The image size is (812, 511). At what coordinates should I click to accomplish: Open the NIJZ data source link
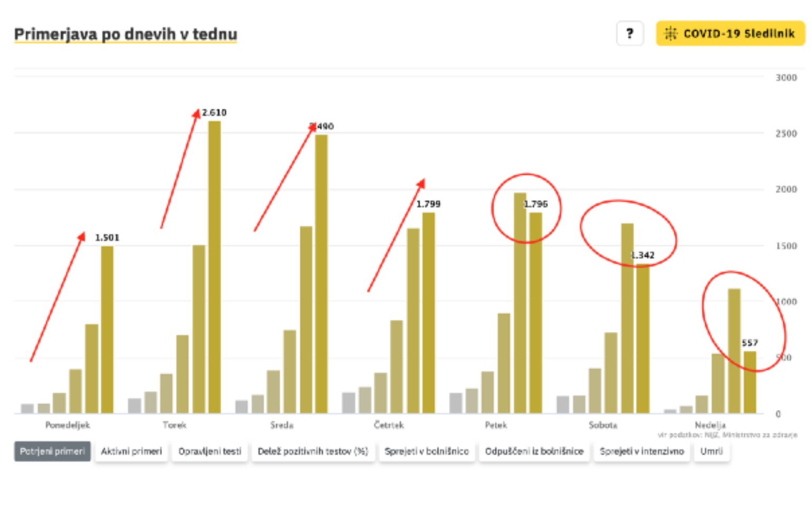pos(712,435)
